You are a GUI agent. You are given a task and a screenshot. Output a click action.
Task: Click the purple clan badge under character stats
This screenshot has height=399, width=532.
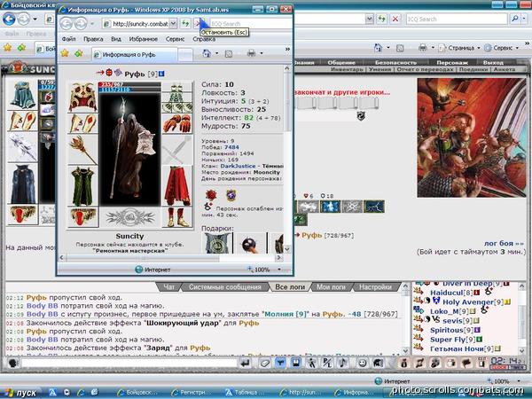231,195
